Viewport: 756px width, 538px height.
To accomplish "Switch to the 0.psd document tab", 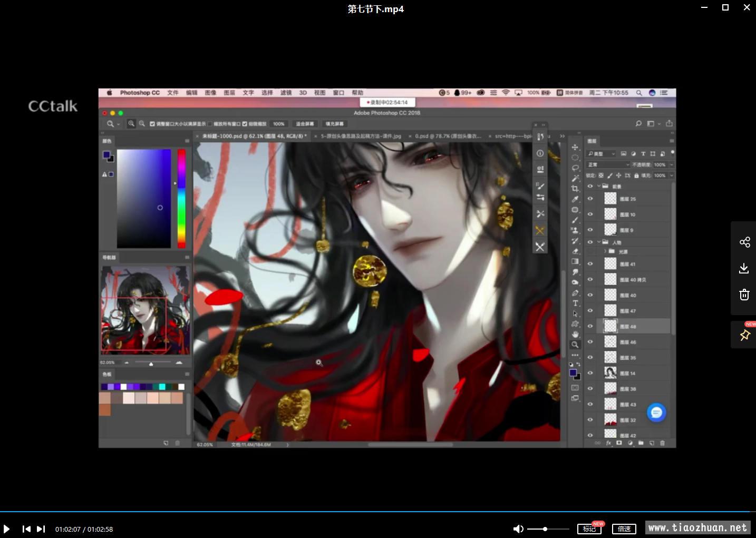I will 447,136.
